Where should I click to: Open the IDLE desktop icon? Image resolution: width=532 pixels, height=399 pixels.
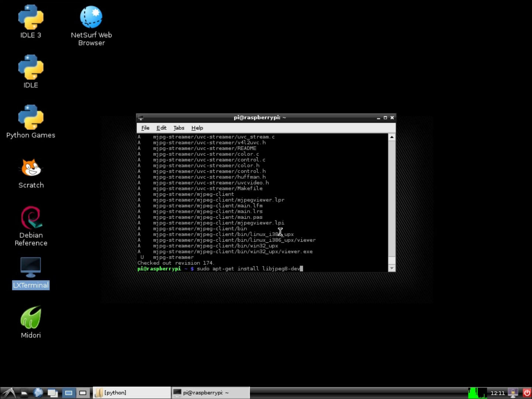tap(31, 72)
